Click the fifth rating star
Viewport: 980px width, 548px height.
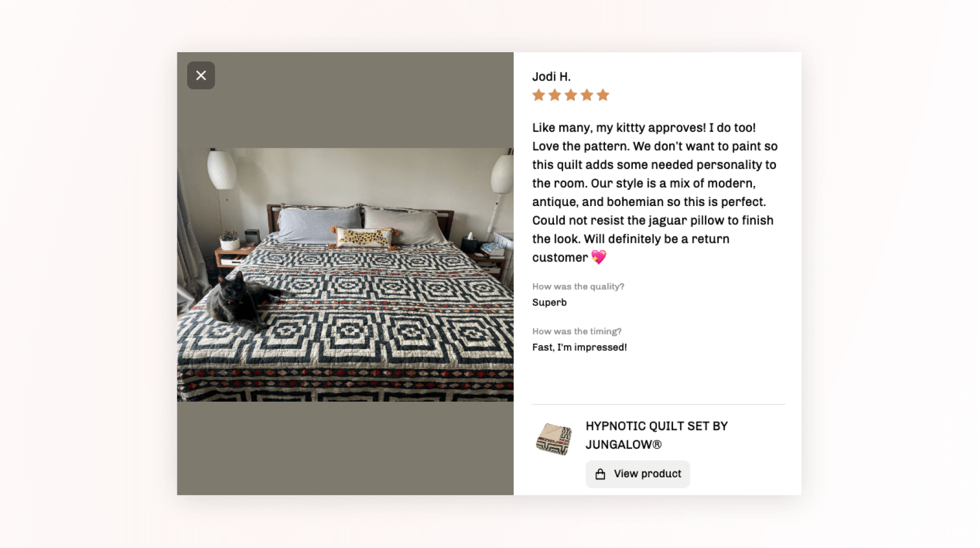(602, 96)
